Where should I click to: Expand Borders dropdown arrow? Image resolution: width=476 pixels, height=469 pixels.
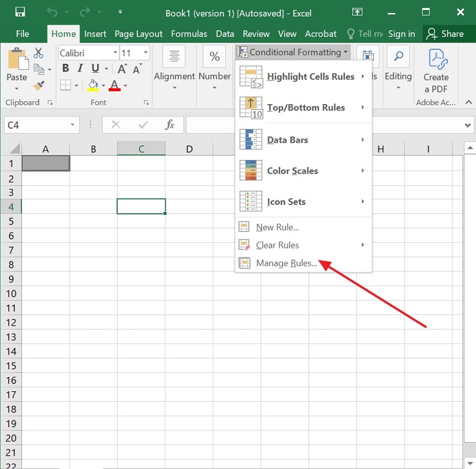coord(77,86)
